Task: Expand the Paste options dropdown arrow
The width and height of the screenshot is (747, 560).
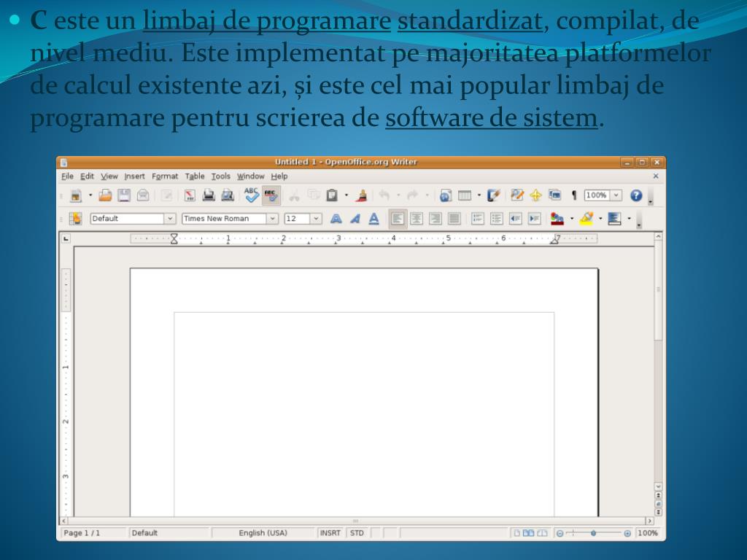Action: click(347, 195)
